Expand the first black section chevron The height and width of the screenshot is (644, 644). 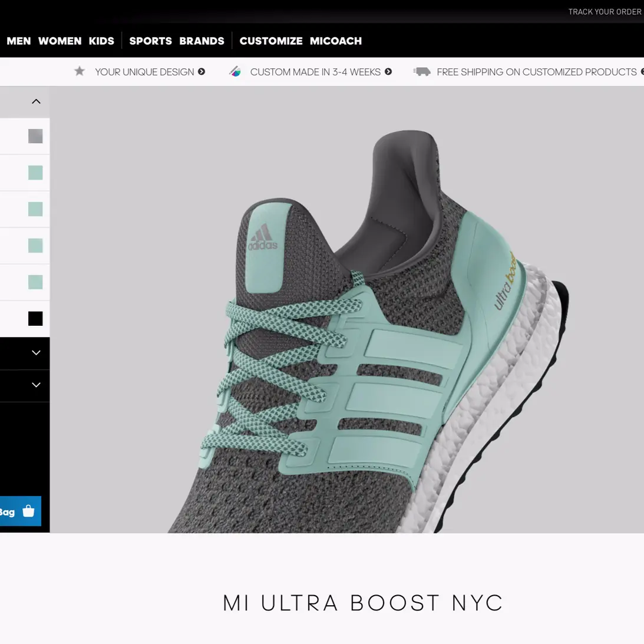[x=36, y=353]
